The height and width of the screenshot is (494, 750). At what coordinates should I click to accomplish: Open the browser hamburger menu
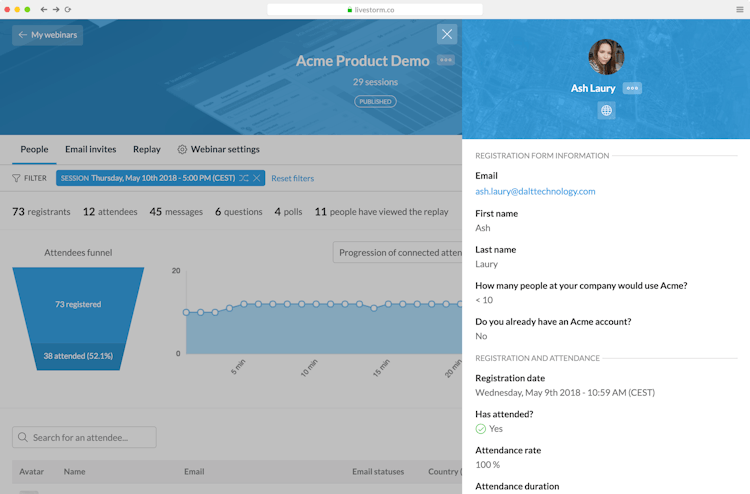click(x=739, y=9)
